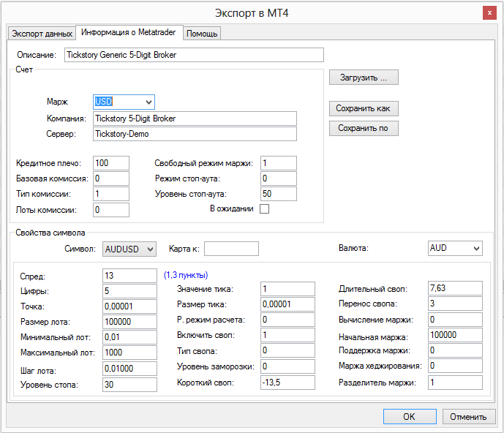
Task: Open the Марж currency dropdown (USD)
Action: pos(124,102)
